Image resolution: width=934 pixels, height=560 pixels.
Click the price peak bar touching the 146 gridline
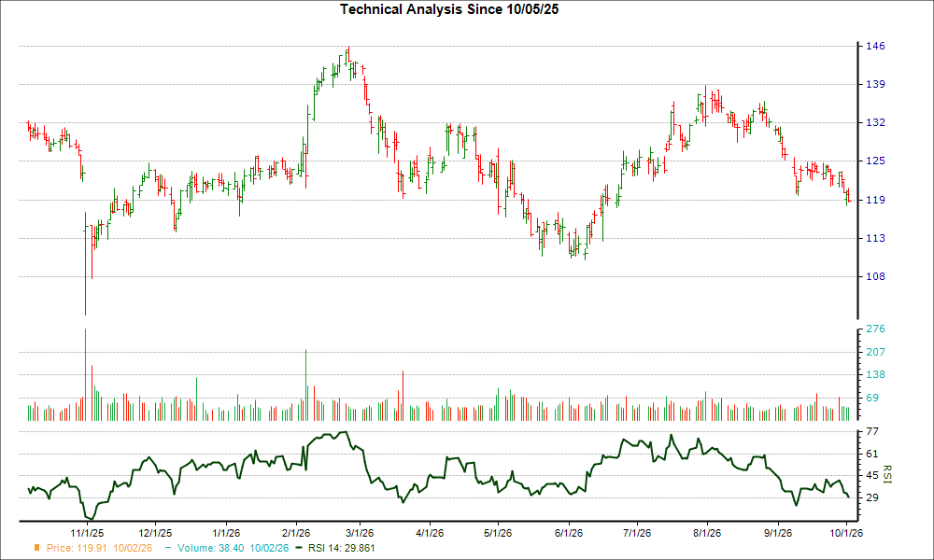348,54
